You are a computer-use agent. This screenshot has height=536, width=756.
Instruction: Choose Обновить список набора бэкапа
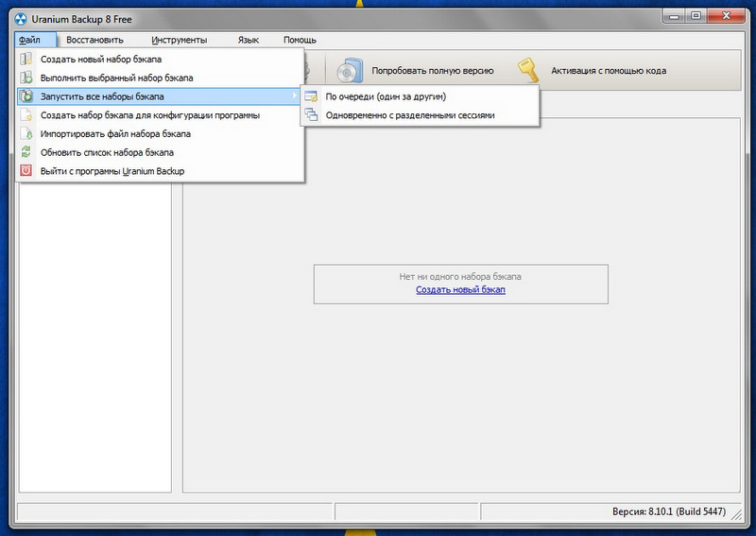point(160,152)
